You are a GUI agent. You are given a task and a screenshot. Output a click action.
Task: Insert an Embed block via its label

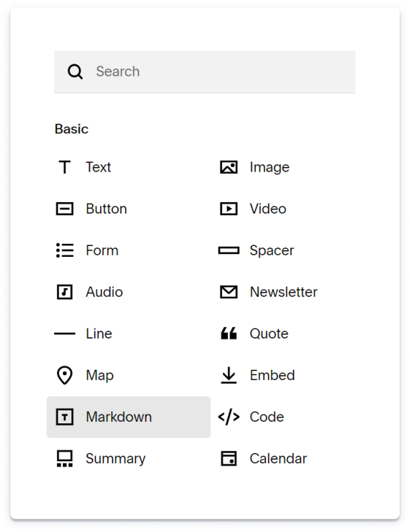click(x=272, y=375)
